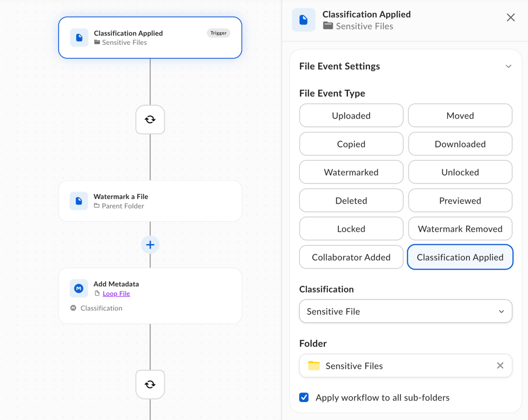Click the upper loop icon below the trigger
528x420 pixels.
point(150,120)
